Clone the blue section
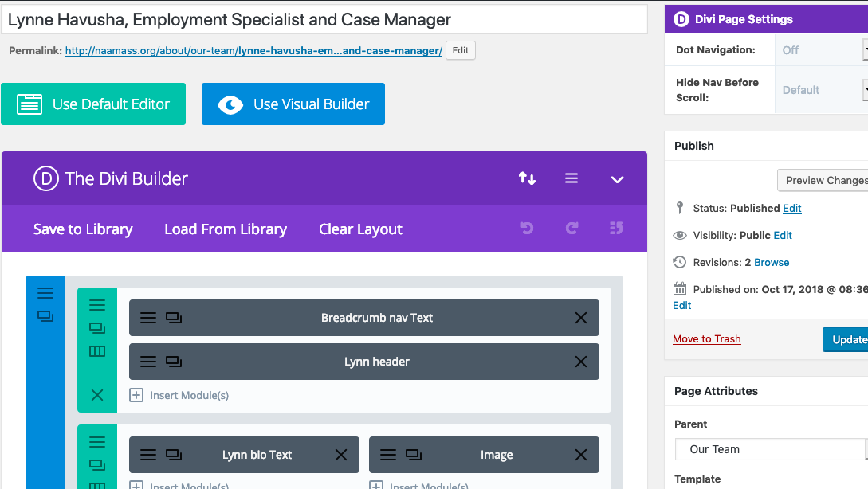Image resolution: width=868 pixels, height=489 pixels. [45, 316]
